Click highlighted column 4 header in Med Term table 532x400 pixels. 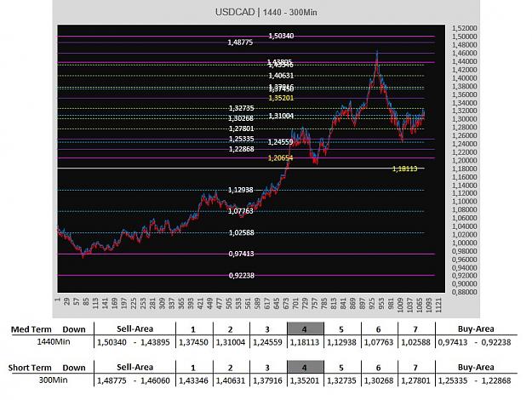pos(306,329)
